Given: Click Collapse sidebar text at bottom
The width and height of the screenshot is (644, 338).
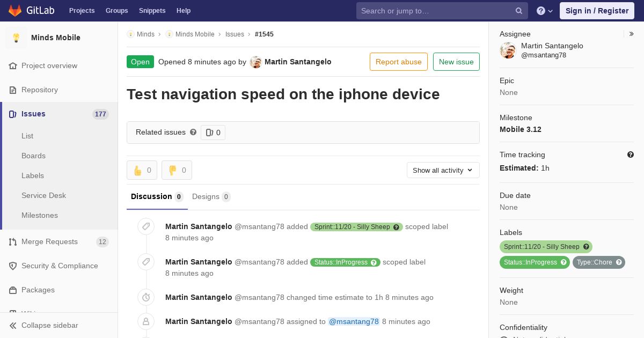Looking at the screenshot, I should pos(50,325).
